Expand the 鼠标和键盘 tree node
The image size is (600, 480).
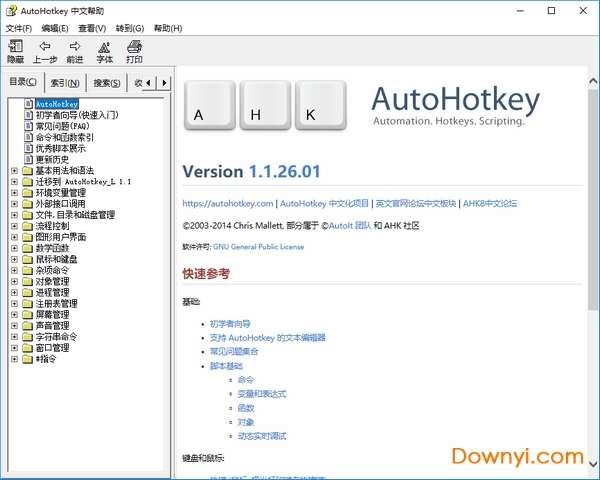click(x=15, y=259)
